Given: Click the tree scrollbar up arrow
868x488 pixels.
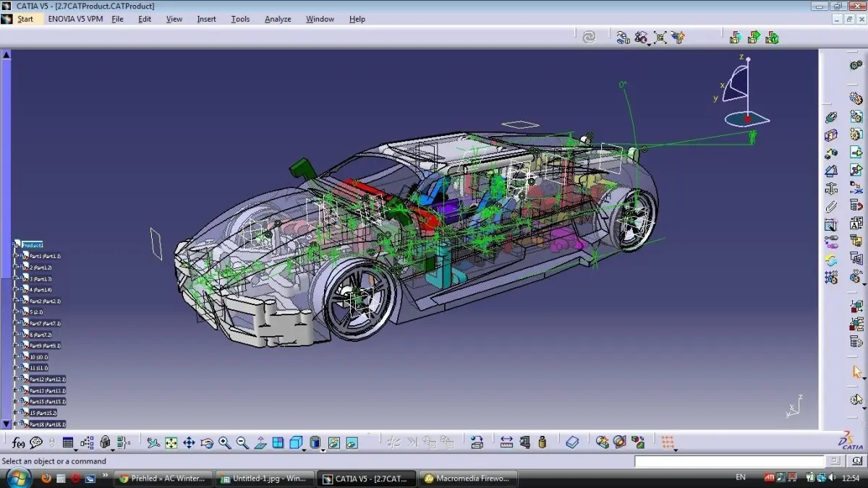Looking at the screenshot, I should 6,54.
